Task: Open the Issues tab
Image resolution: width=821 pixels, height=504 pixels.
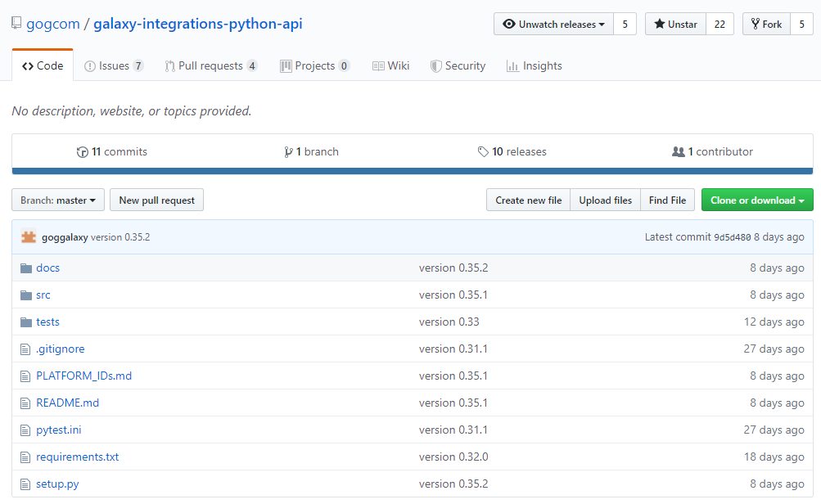Action: (x=114, y=66)
